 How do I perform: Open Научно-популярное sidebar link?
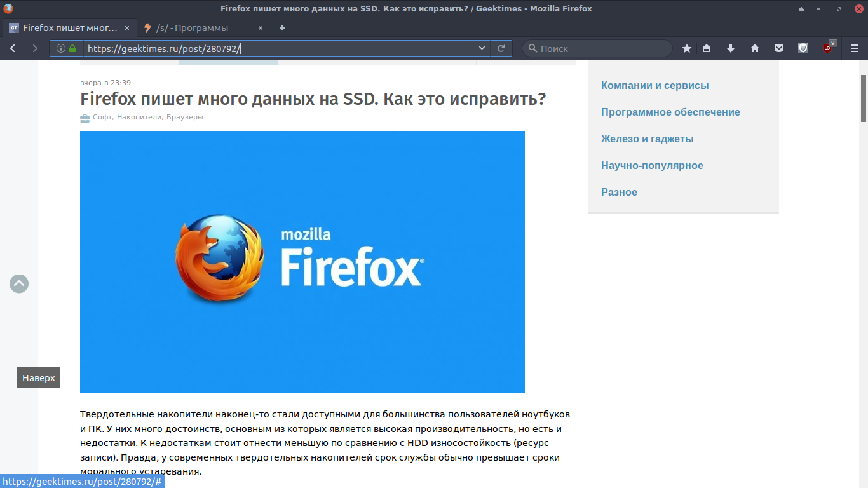coord(652,165)
